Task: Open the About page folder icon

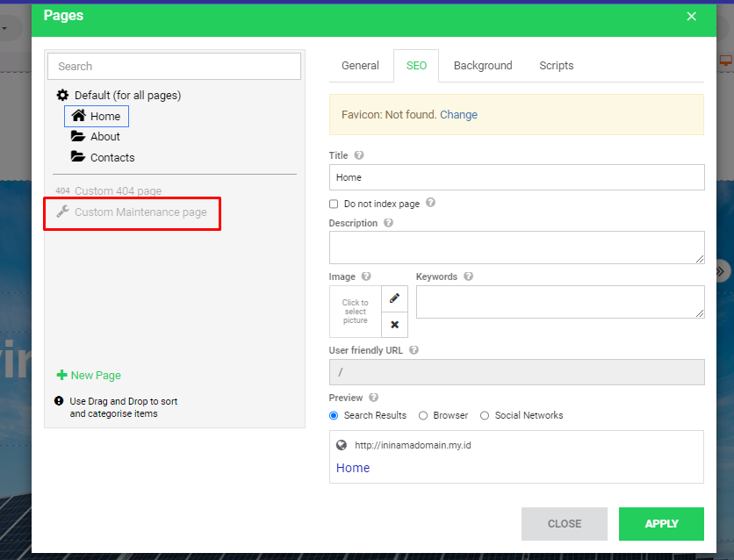Action: coord(78,136)
